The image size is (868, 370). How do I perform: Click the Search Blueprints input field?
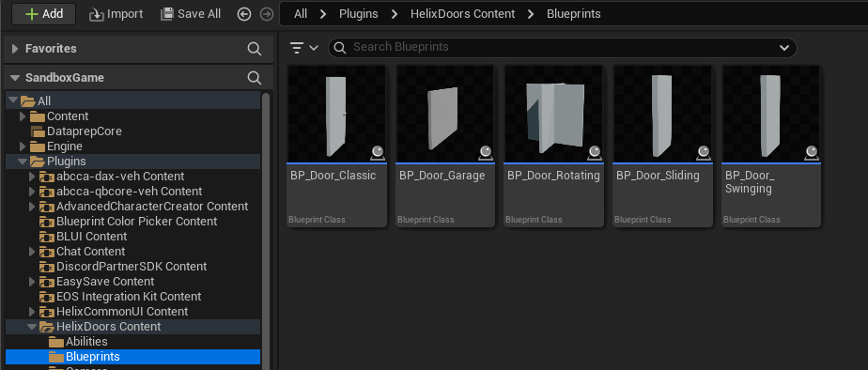pos(562,48)
